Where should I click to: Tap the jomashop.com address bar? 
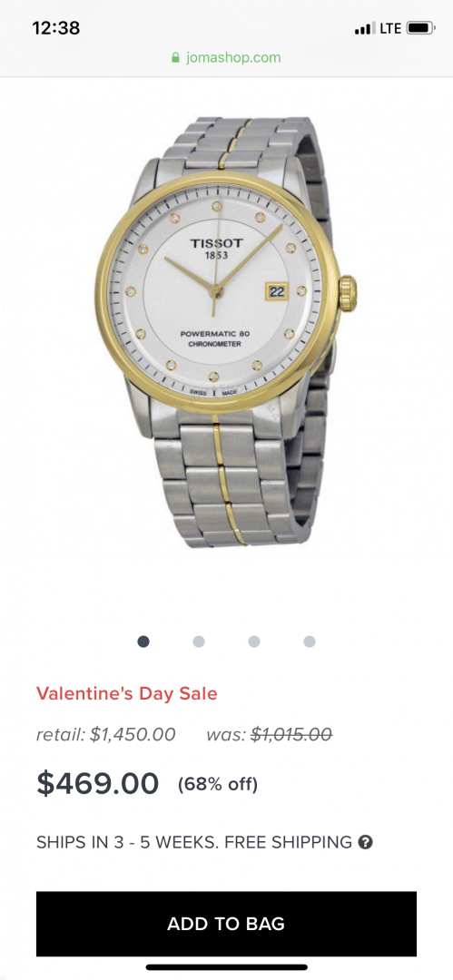click(x=227, y=58)
